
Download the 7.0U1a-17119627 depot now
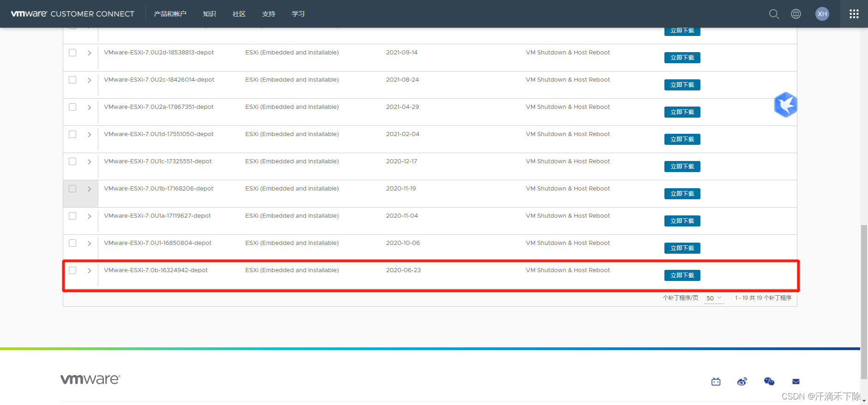(x=682, y=221)
